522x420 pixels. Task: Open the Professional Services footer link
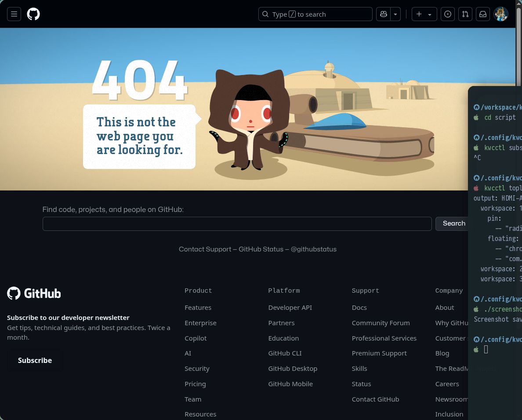pyautogui.click(x=384, y=338)
